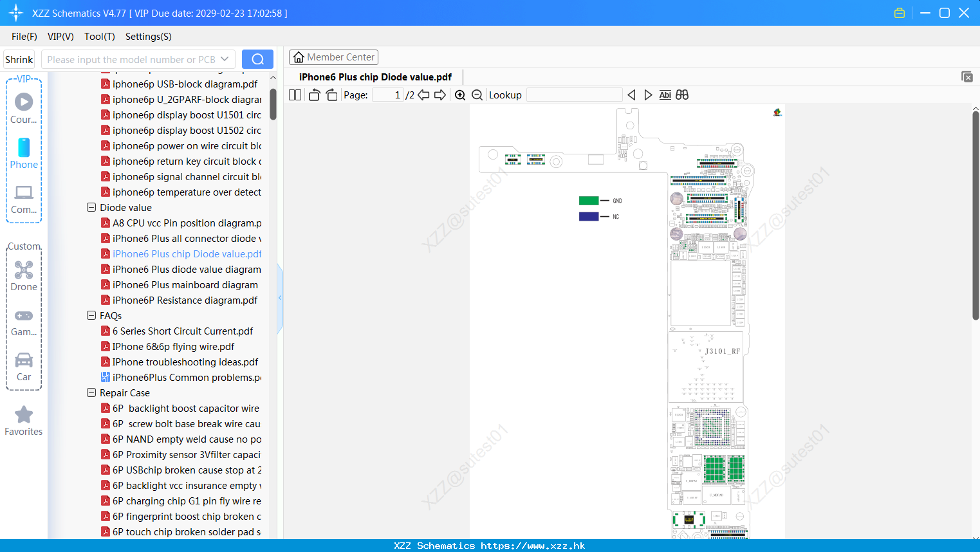Click the blue search button
980x552 pixels.
click(257, 59)
